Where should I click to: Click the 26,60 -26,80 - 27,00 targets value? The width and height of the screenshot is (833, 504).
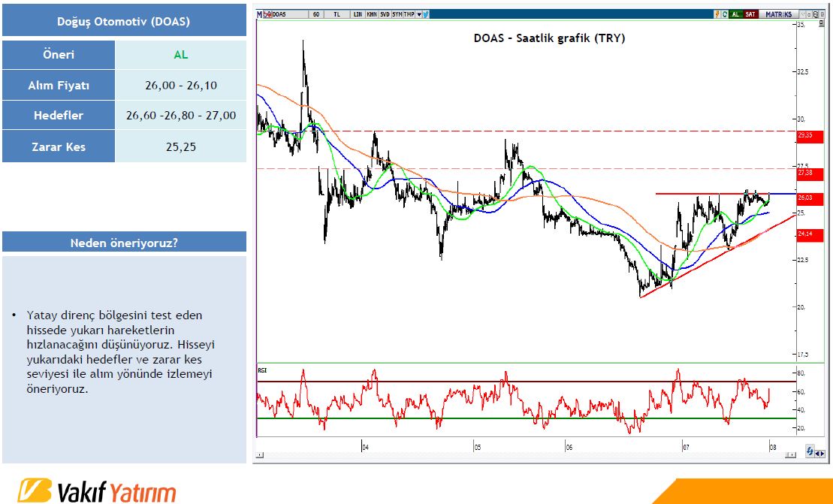pyautogui.click(x=180, y=116)
